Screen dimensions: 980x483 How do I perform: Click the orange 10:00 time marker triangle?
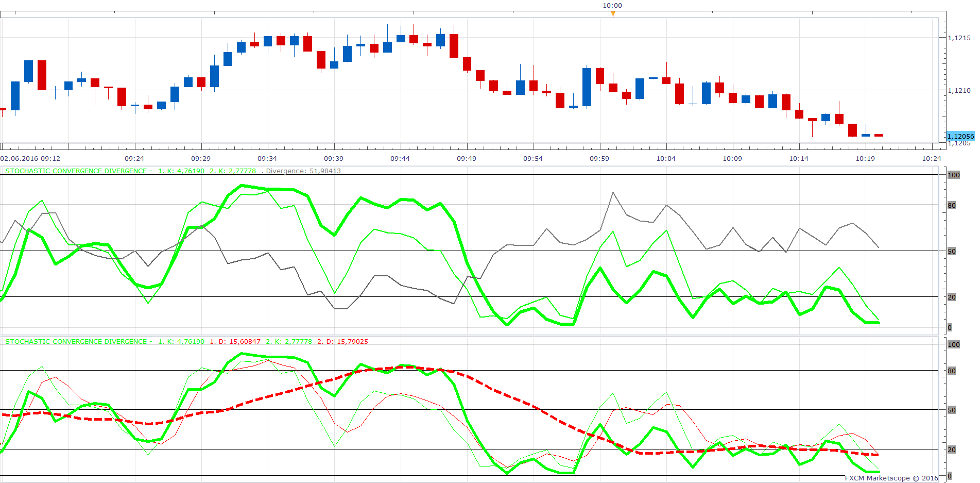click(x=613, y=14)
